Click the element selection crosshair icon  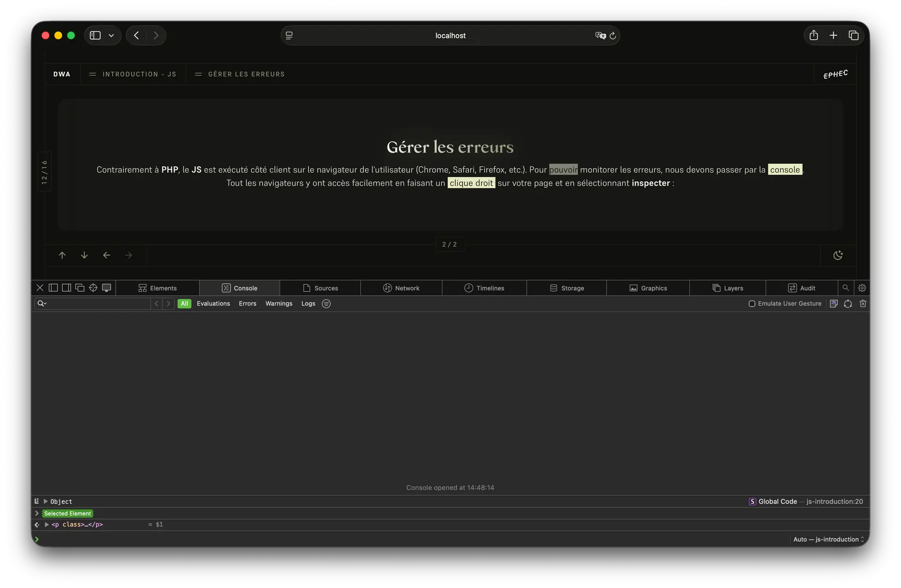(93, 288)
